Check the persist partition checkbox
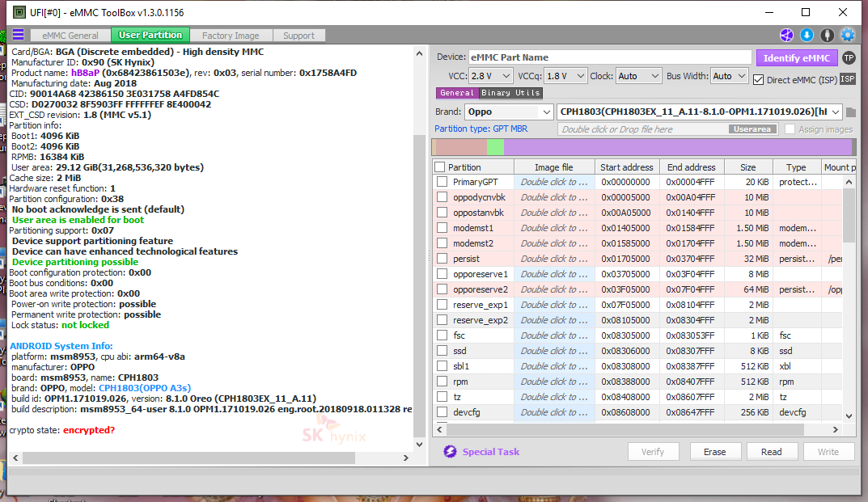868x502 pixels. [x=442, y=259]
